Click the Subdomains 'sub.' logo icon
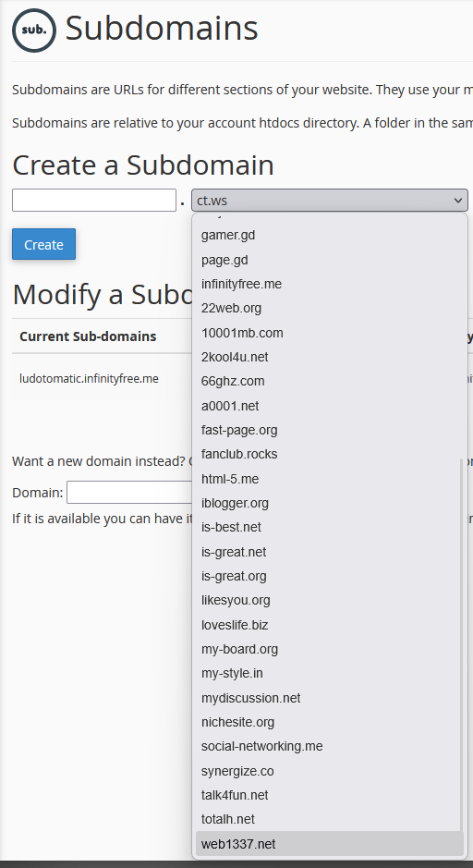Viewport: 473px width, 868px height. click(x=34, y=31)
